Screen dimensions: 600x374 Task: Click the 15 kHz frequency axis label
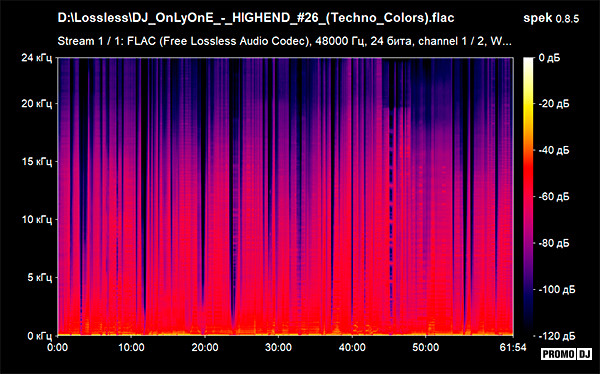36,162
